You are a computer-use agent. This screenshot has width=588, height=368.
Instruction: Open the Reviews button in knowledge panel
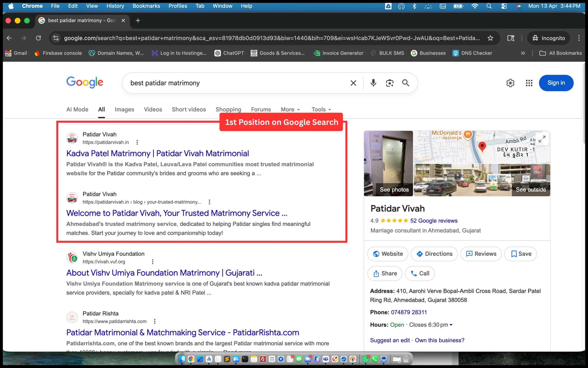(481, 254)
